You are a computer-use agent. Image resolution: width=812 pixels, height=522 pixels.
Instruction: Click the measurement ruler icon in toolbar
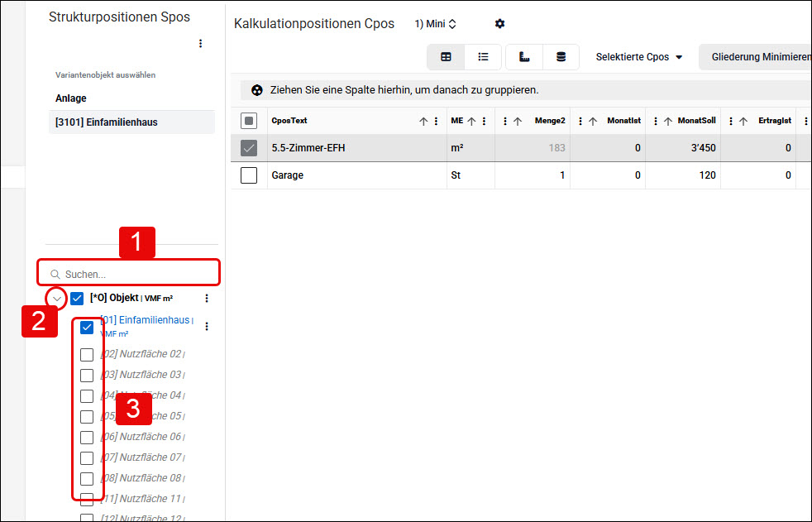(x=524, y=57)
